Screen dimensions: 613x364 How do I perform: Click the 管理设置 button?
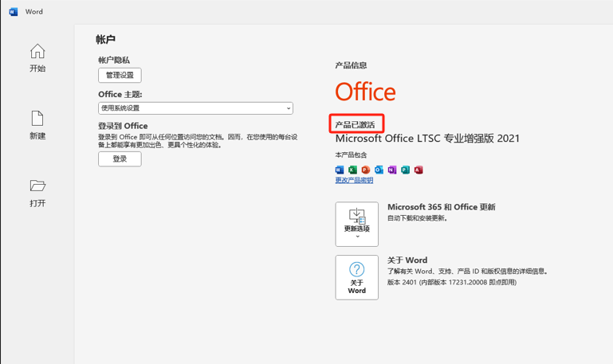(120, 75)
